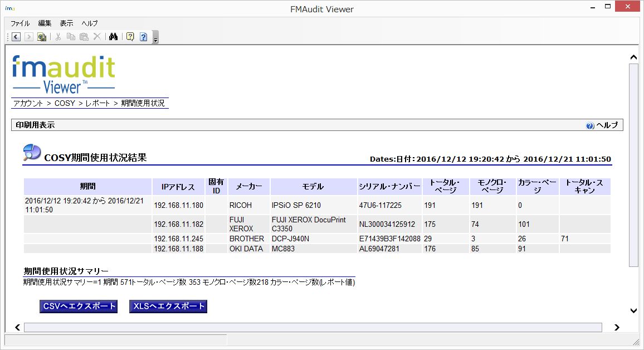Image resolution: width=644 pixels, height=350 pixels.
Task: Click the アカウント breadcrumb link
Action: 28,103
